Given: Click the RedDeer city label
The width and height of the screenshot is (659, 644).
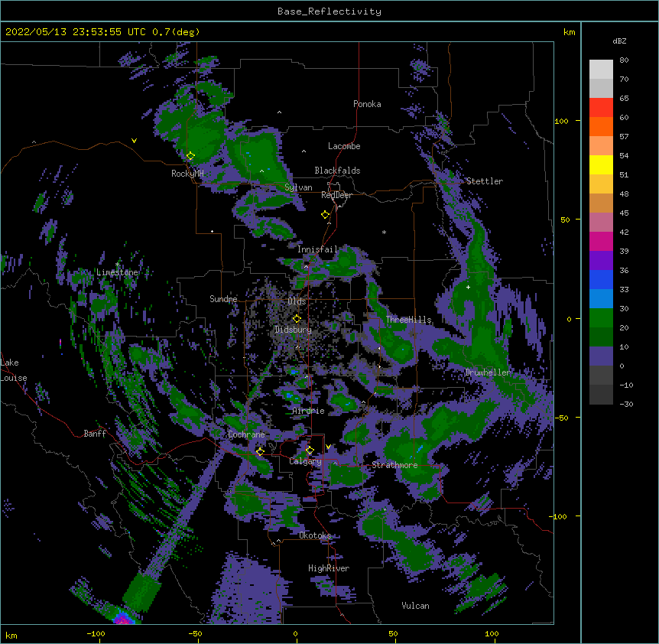Looking at the screenshot, I should coord(336,196).
